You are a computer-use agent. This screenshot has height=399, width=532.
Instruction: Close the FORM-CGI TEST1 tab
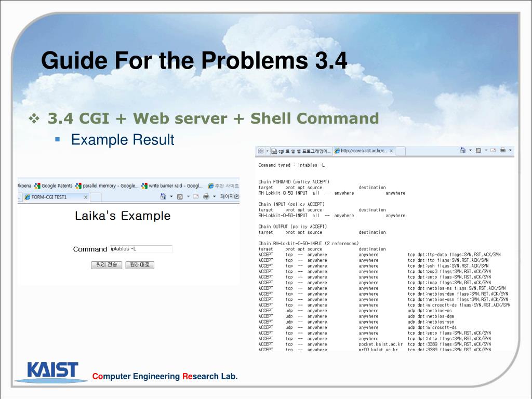click(x=86, y=197)
